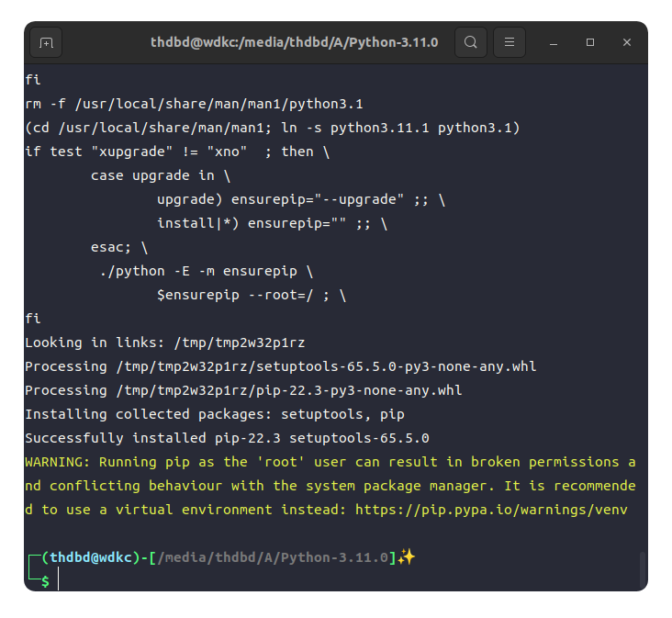
Task: Open the terminal search tool
Action: click(471, 42)
